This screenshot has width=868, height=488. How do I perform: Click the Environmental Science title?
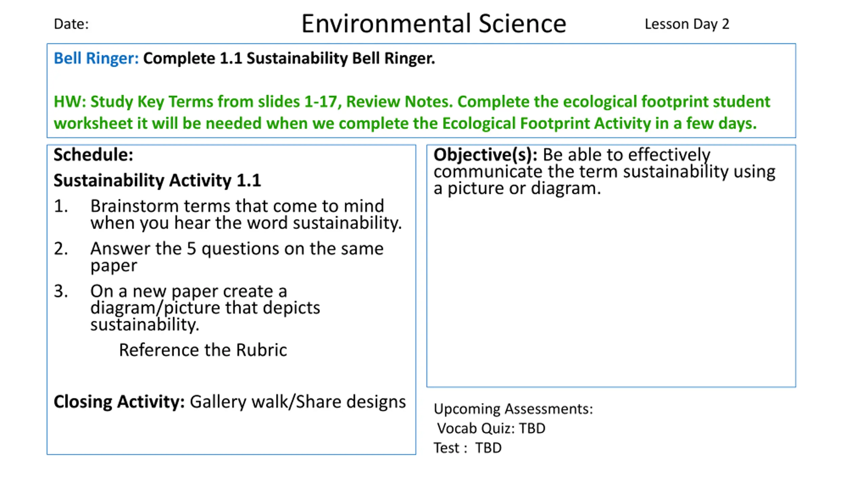(x=434, y=24)
